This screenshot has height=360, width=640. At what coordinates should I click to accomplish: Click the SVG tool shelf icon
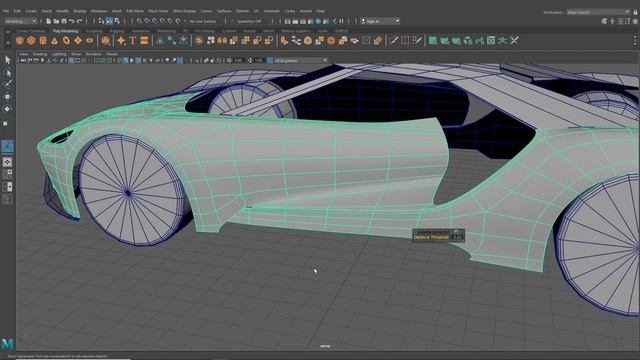(x=144, y=40)
